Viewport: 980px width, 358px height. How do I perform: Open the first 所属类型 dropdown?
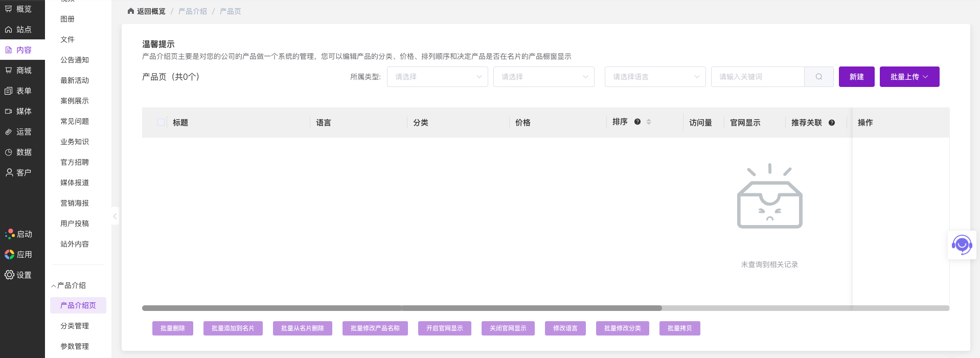pyautogui.click(x=437, y=77)
